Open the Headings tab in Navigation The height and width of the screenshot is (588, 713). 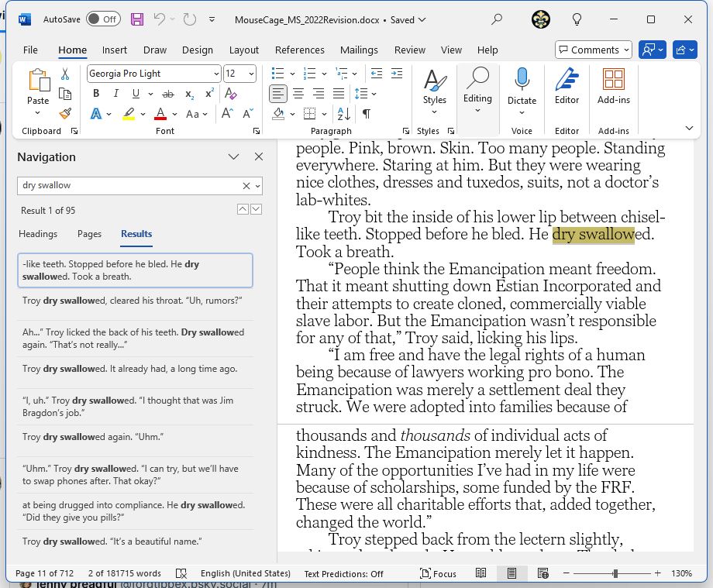point(38,233)
